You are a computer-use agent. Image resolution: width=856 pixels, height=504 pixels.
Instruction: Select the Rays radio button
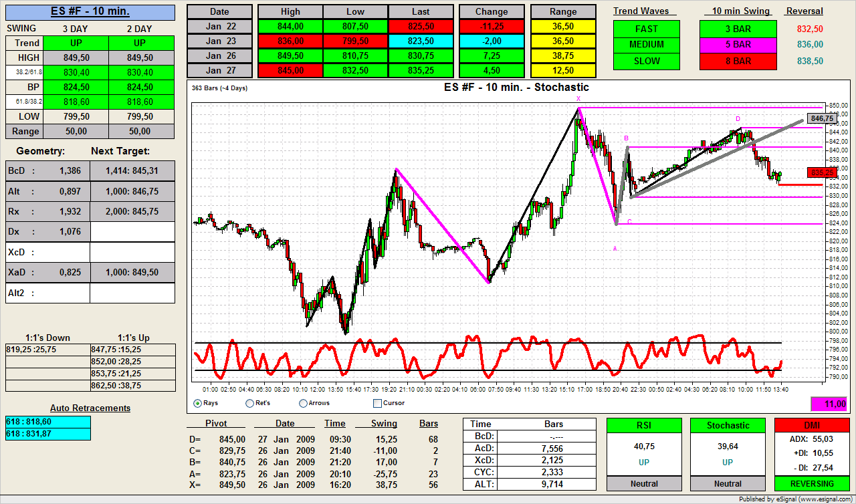198,403
